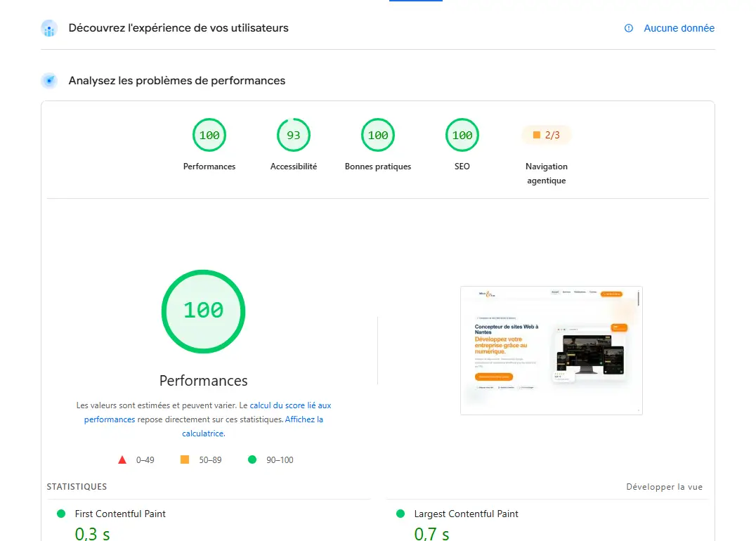Click the performance analysis section icon
This screenshot has height=541, width=756.
[49, 81]
